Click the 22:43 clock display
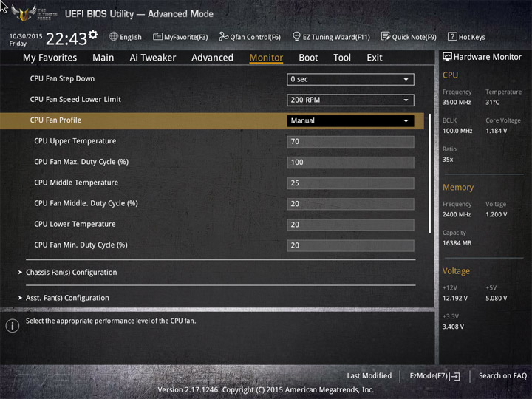Screen dimensions: 532x399 pos(66,38)
